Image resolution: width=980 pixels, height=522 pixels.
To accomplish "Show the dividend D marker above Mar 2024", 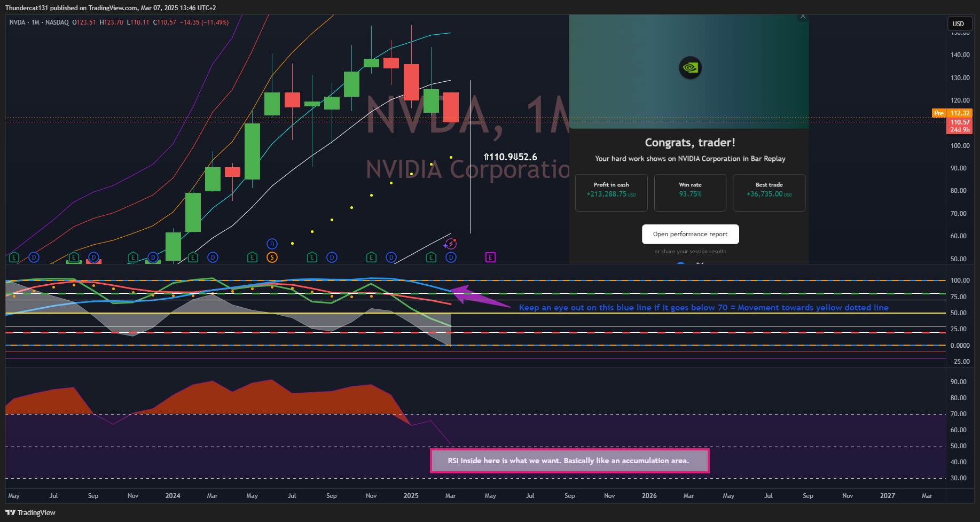I will pyautogui.click(x=213, y=258).
